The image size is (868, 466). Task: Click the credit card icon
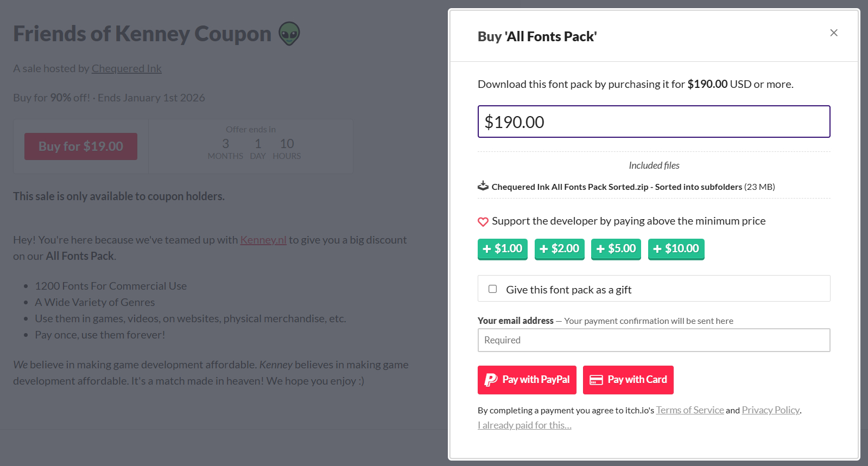coord(596,380)
